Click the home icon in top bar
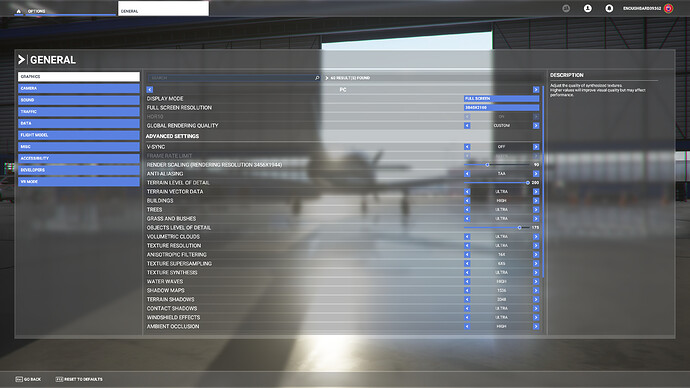 click(x=18, y=11)
